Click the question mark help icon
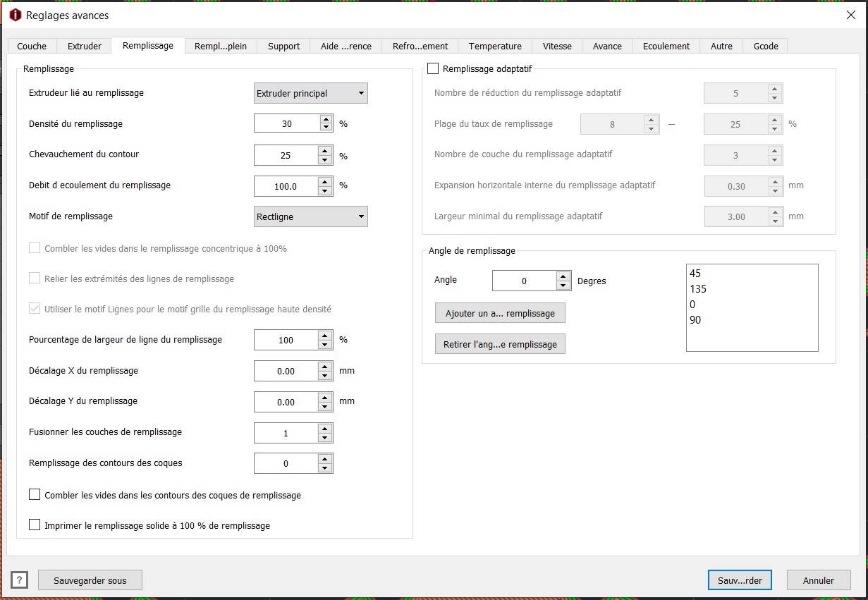 (19, 580)
